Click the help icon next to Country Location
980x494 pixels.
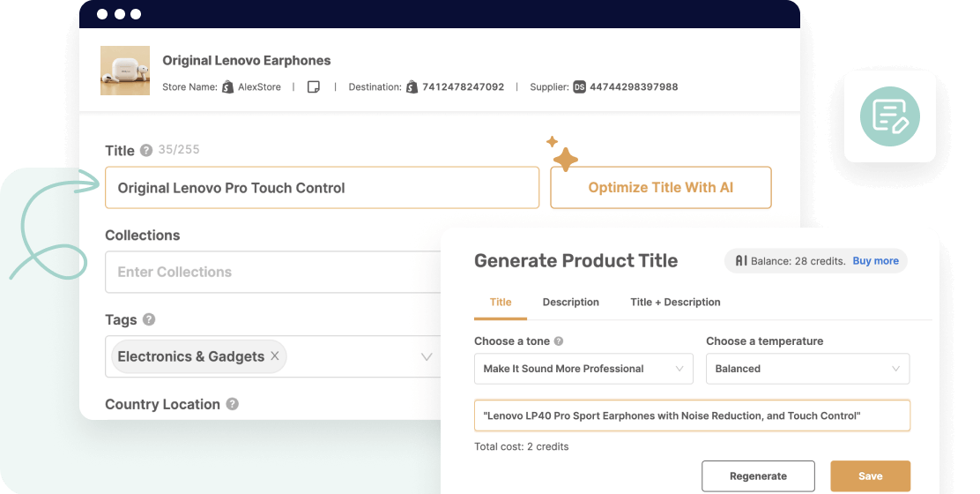[x=233, y=404]
